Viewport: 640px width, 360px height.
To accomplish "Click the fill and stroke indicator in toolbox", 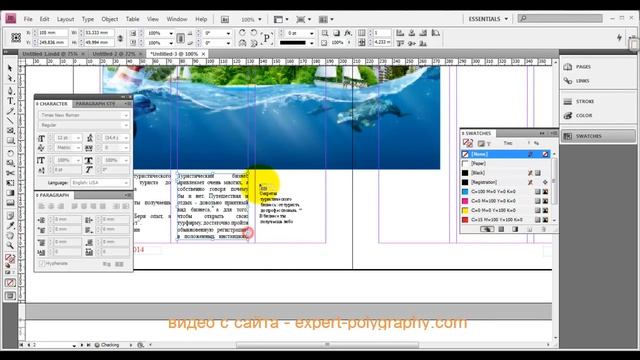I will [10, 259].
